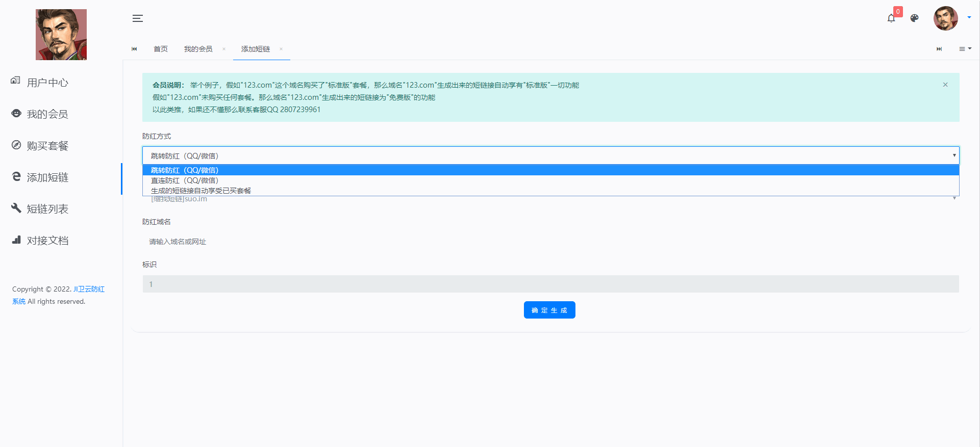The image size is (980, 447).
Task: Click the hamburger menu toggle icon
Action: 138,18
